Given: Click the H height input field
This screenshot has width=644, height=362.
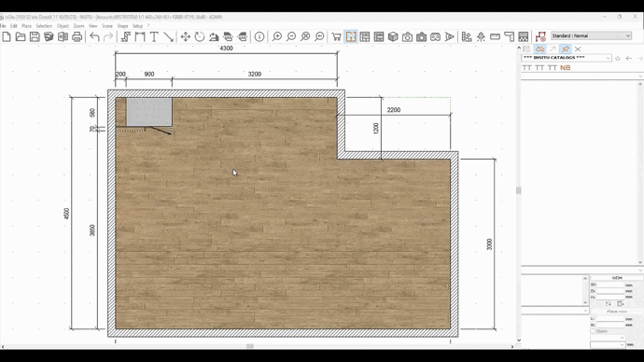Looking at the screenshot, I should [x=609, y=297].
